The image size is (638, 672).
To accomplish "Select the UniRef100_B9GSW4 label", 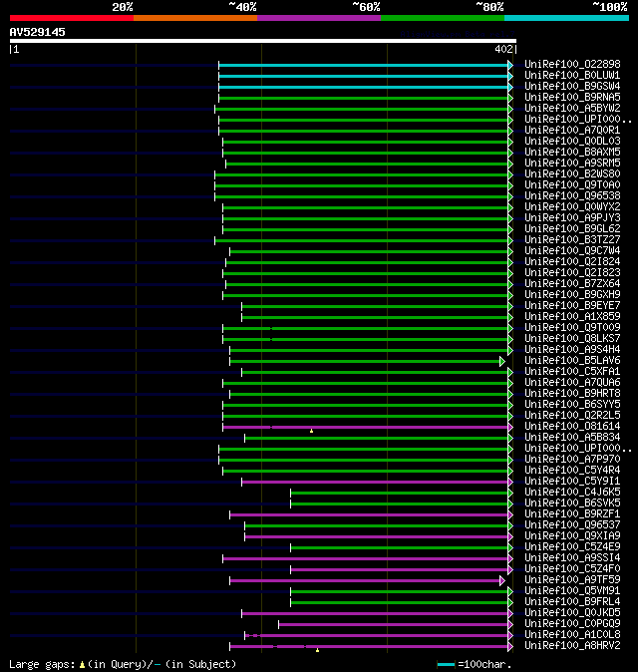I will point(572,86).
